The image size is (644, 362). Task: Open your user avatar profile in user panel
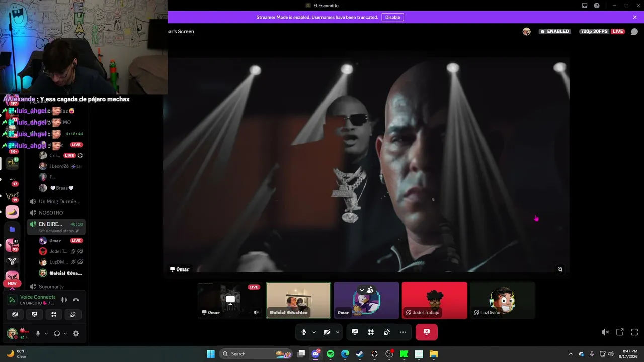(12, 333)
